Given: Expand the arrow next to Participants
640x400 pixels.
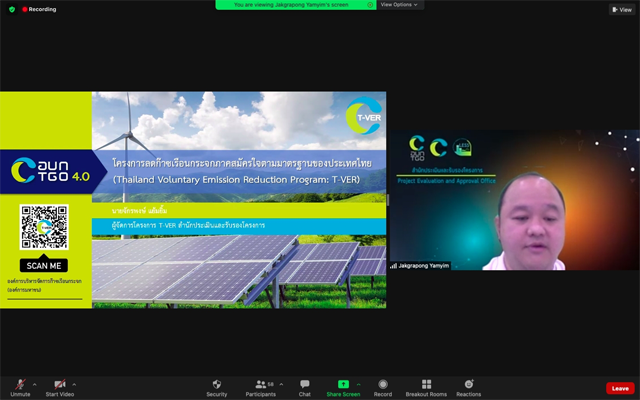Looking at the screenshot, I should [x=281, y=384].
